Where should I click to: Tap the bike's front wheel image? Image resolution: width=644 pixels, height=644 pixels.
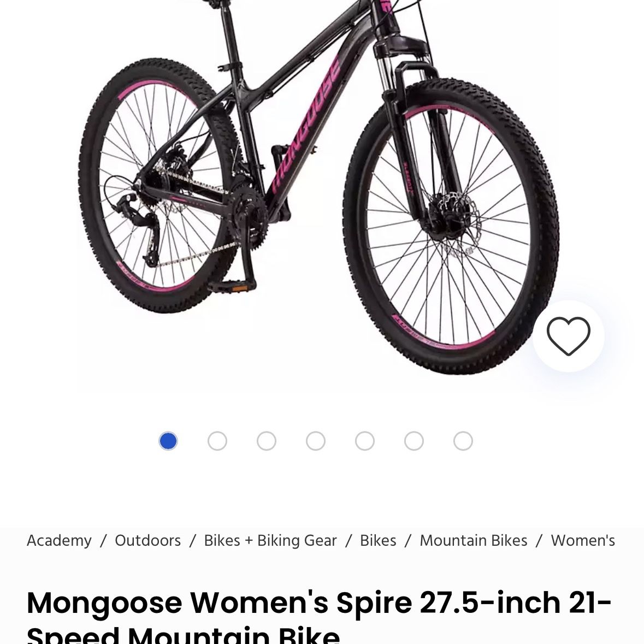click(451, 226)
